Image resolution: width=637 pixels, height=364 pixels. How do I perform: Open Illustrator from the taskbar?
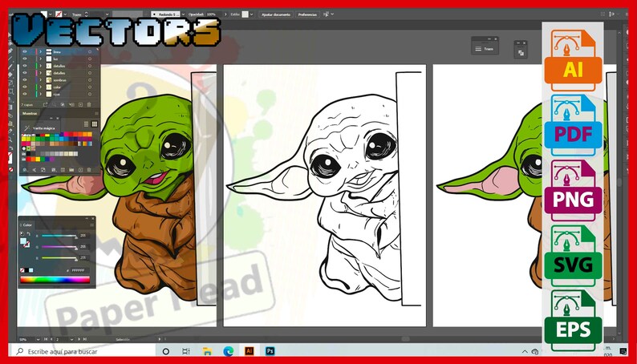[249, 351]
